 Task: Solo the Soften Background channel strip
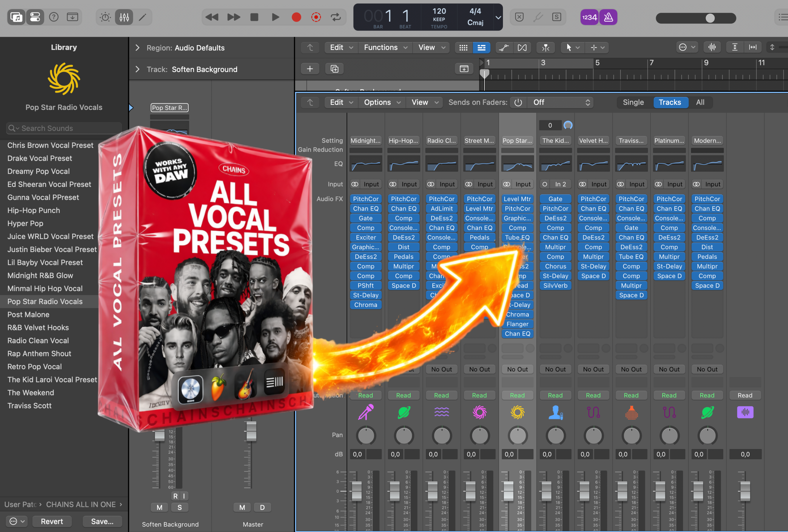coord(180,507)
